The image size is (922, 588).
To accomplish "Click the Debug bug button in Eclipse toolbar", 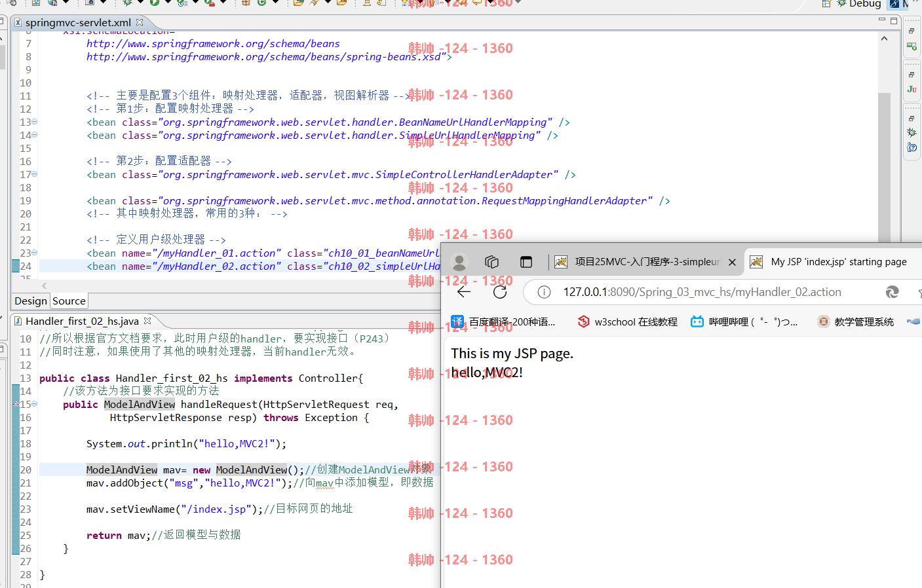I will (x=128, y=3).
